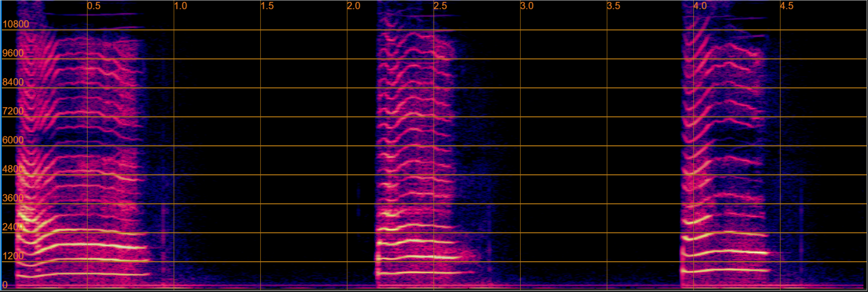Screen dimensions: 868x292
Task: Click the 2.0 time axis label
Action: point(353,6)
